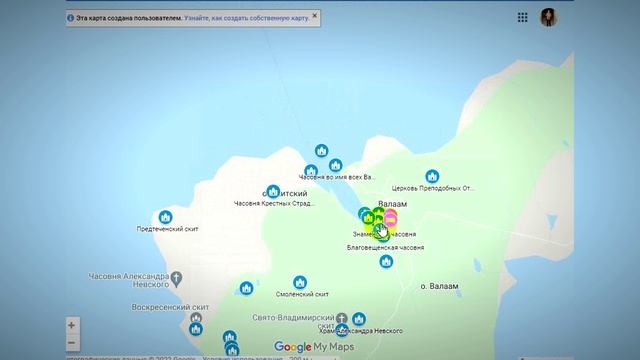Select the Церковь Преподобных От... marker
The width and height of the screenshot is (640, 360).
coord(432,176)
